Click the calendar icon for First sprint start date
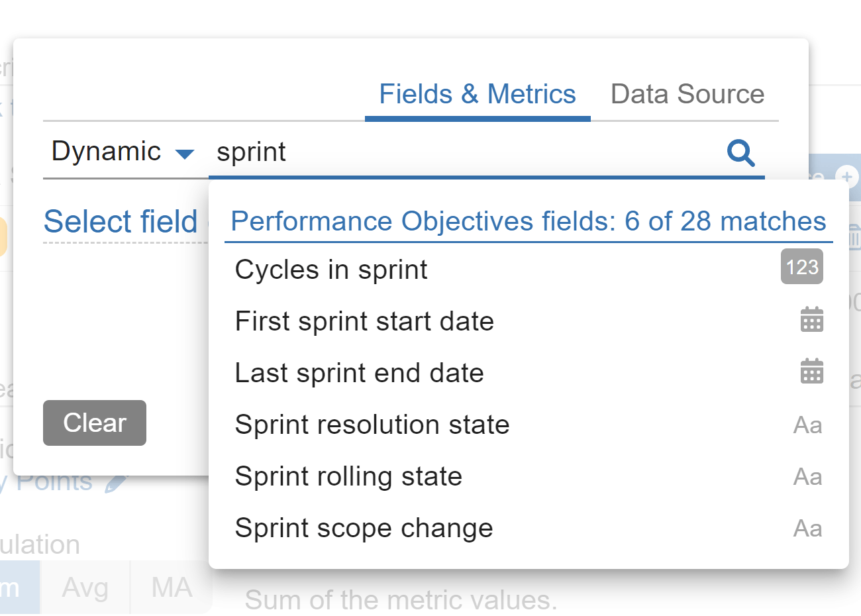The width and height of the screenshot is (861, 616). tap(813, 319)
